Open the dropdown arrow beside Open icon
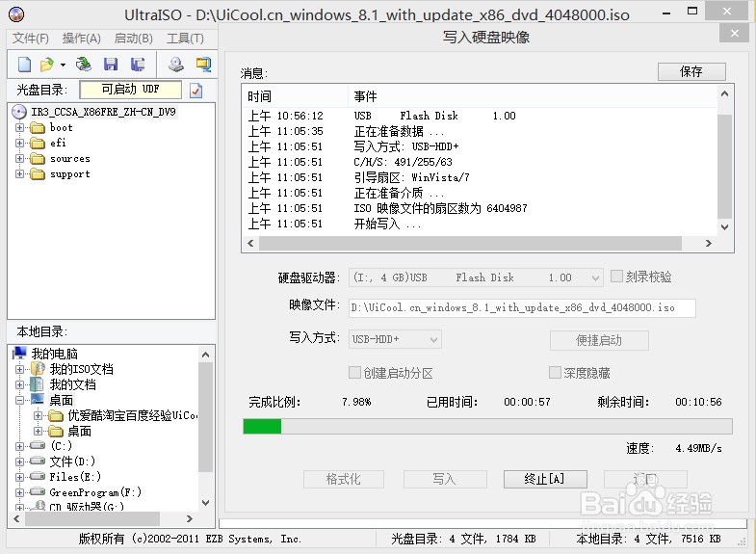Screen dimensions: 756x554 pos(63,65)
